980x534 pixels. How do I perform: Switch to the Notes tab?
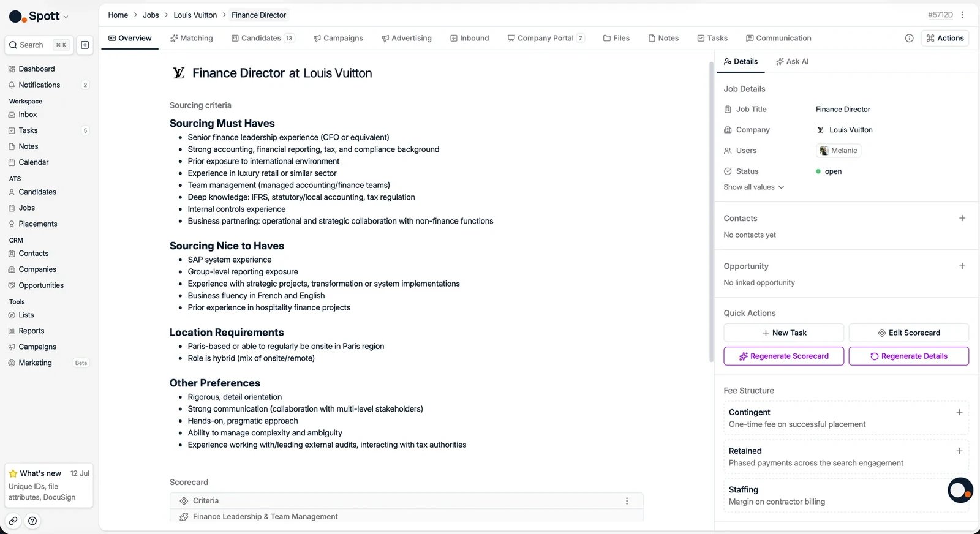click(x=663, y=38)
